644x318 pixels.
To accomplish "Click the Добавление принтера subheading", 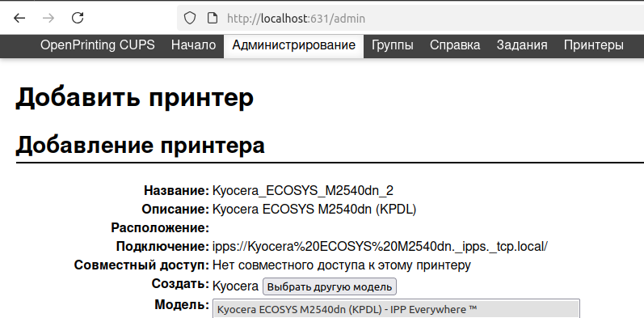I will 140,146.
